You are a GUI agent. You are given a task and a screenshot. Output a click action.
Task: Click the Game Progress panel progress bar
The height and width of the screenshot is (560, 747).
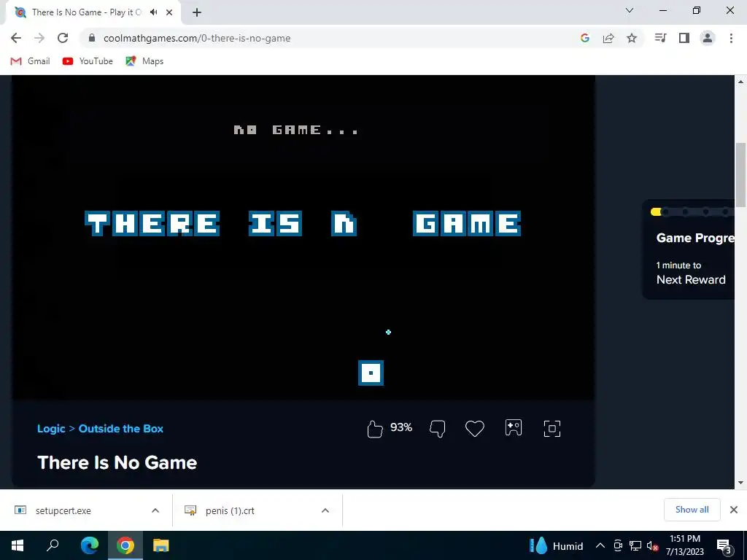tap(692, 212)
